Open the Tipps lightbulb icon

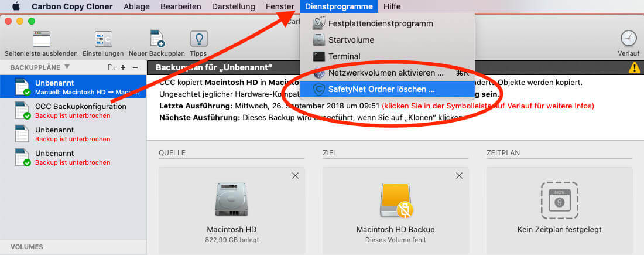[x=198, y=40]
